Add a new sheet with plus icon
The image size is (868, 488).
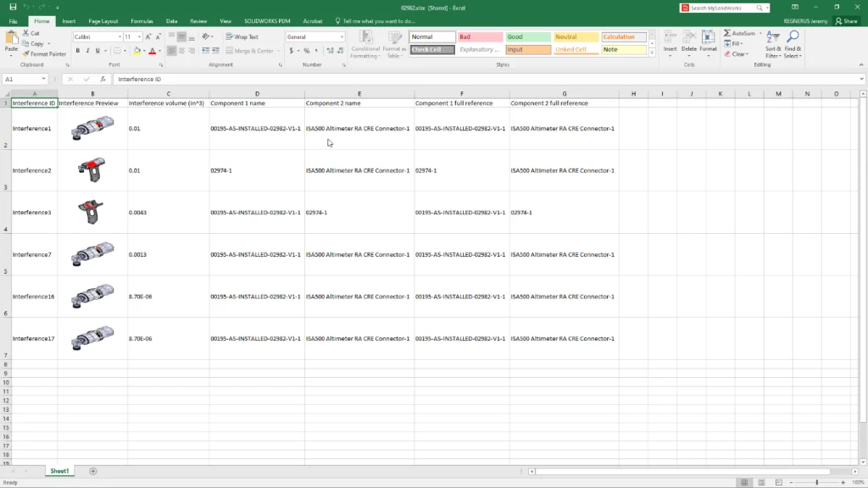(93, 471)
